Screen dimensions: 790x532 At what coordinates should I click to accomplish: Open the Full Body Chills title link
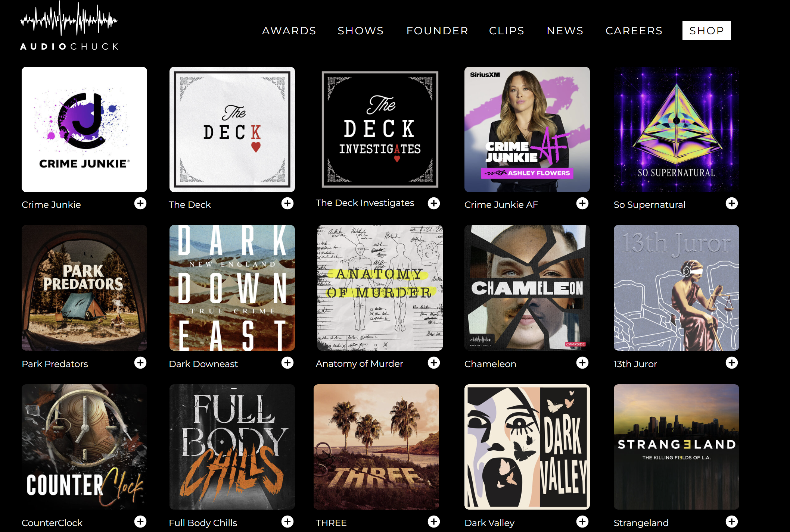pyautogui.click(x=203, y=523)
